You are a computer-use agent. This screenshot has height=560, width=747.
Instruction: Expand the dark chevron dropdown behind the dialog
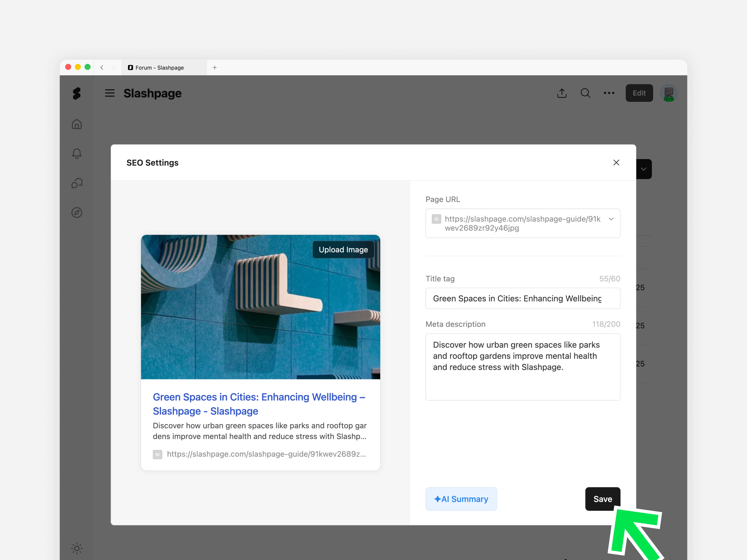click(643, 169)
